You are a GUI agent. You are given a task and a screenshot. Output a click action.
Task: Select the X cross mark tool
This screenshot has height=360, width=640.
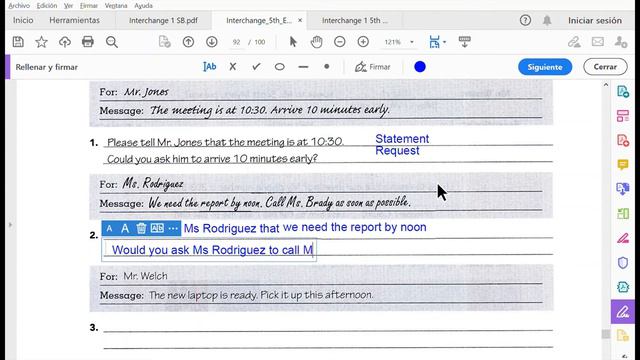point(233,67)
